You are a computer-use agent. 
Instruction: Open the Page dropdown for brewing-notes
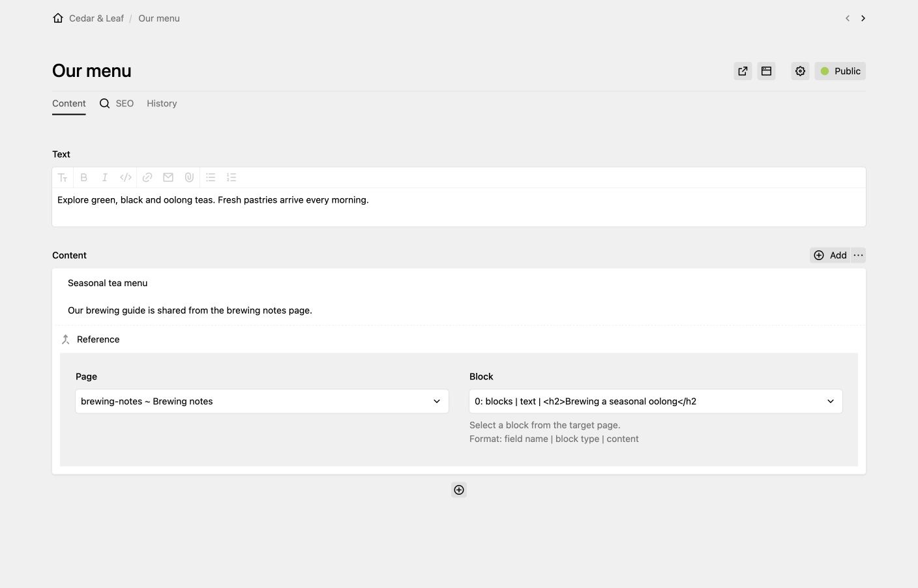coord(262,402)
